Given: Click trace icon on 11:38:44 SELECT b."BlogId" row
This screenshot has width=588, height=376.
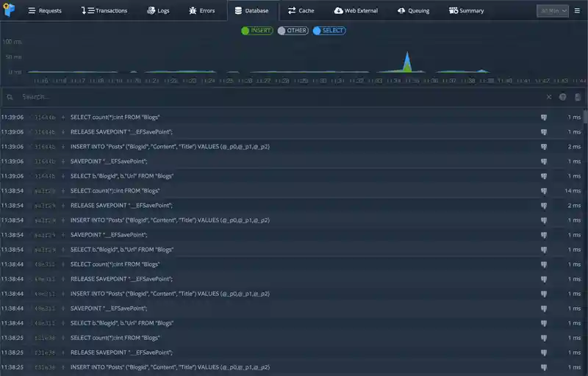Looking at the screenshot, I should [x=544, y=323].
